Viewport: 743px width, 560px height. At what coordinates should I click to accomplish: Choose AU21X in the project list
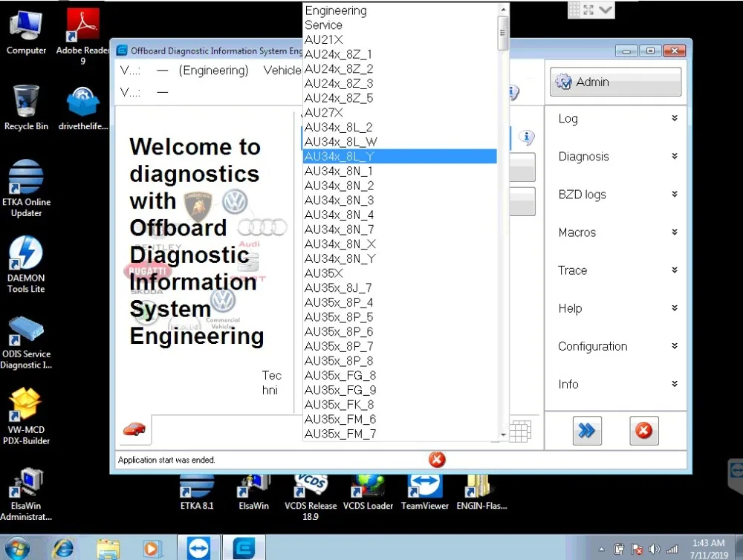(x=400, y=40)
